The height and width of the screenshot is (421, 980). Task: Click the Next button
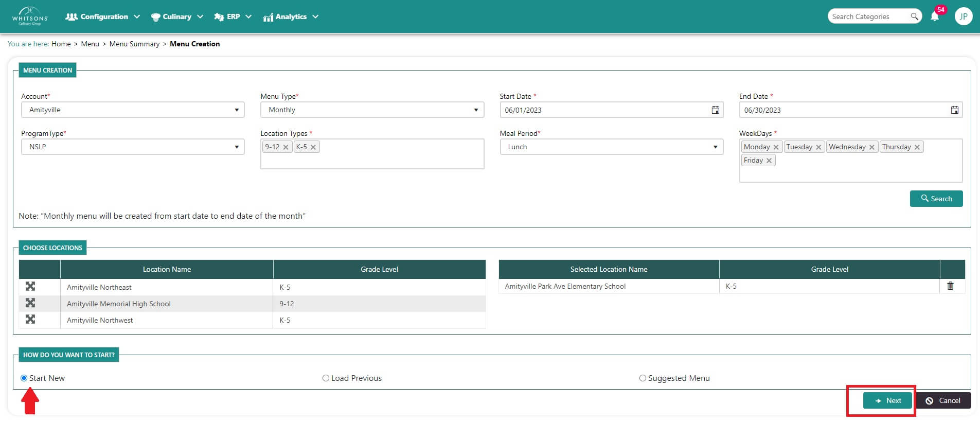click(x=887, y=400)
